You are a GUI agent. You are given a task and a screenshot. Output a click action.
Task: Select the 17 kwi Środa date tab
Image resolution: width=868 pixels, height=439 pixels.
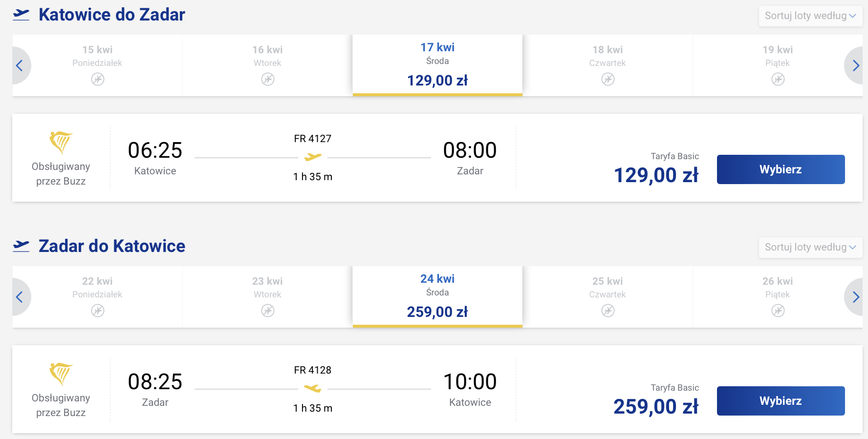(437, 64)
